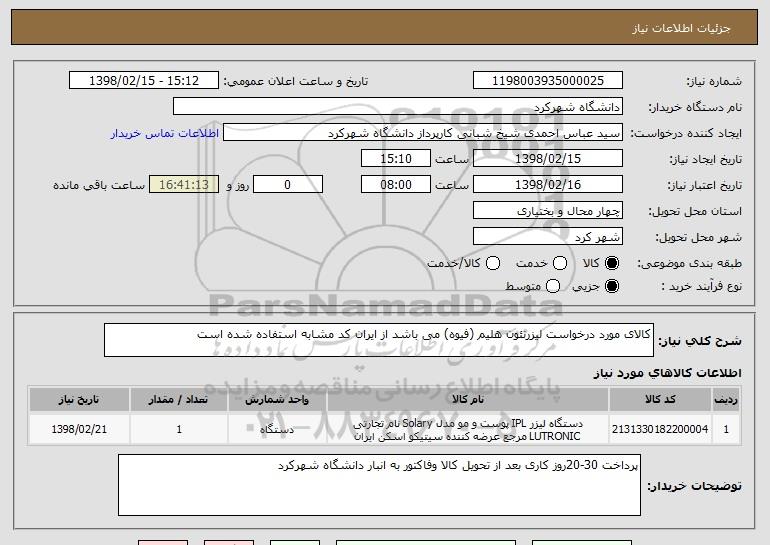
Task: Click the remaining days field showing 0
Action: click(288, 185)
